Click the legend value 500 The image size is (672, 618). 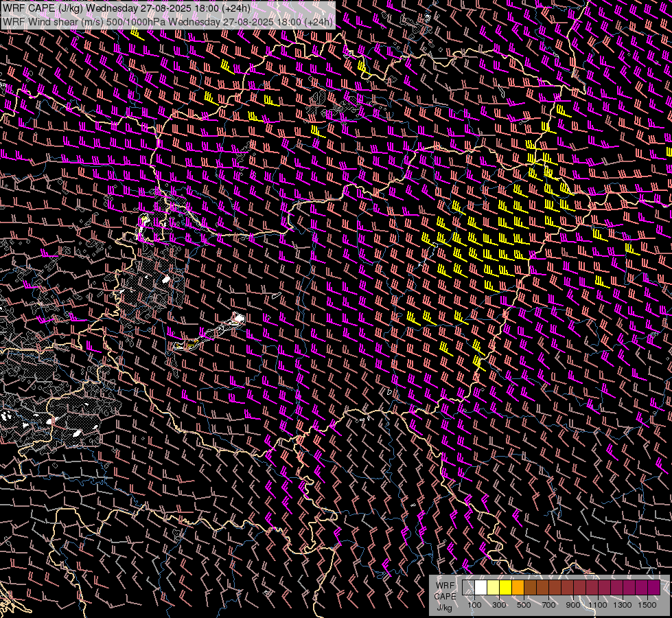pyautogui.click(x=524, y=605)
